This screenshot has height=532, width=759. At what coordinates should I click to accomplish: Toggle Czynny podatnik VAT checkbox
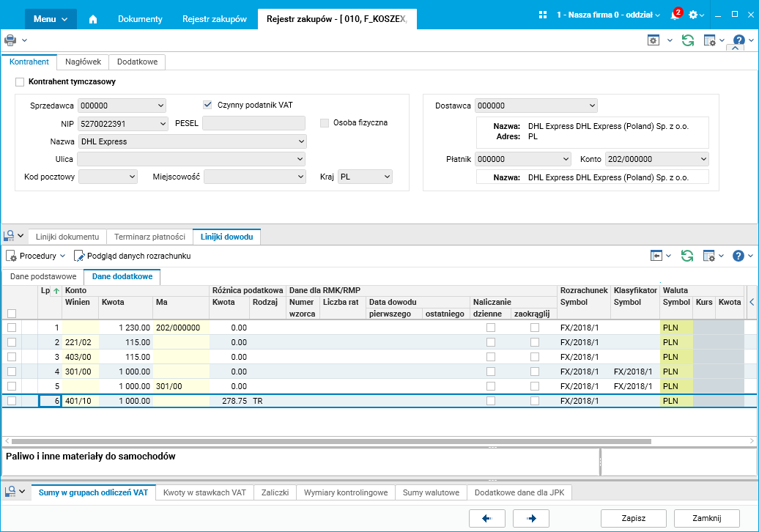click(x=207, y=105)
